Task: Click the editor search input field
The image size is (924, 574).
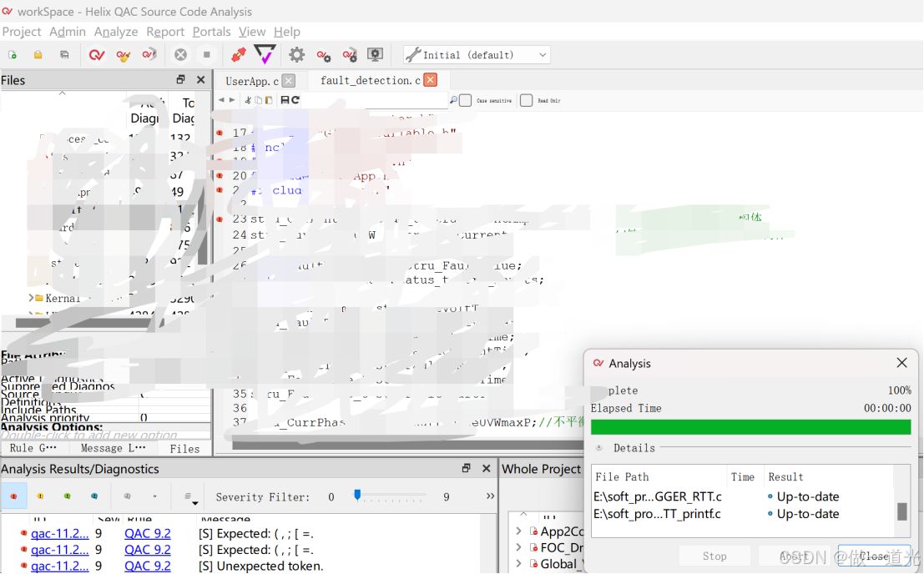Action: (374, 101)
